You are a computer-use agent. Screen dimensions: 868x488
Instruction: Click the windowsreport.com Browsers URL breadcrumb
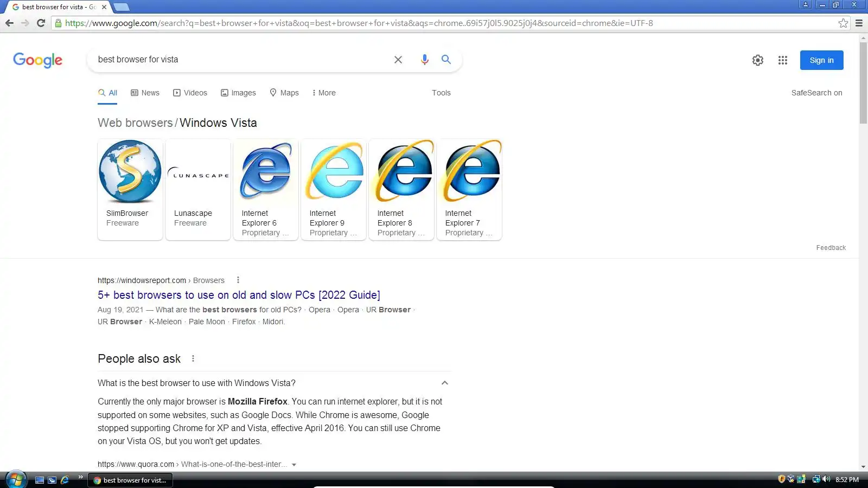[x=161, y=280]
